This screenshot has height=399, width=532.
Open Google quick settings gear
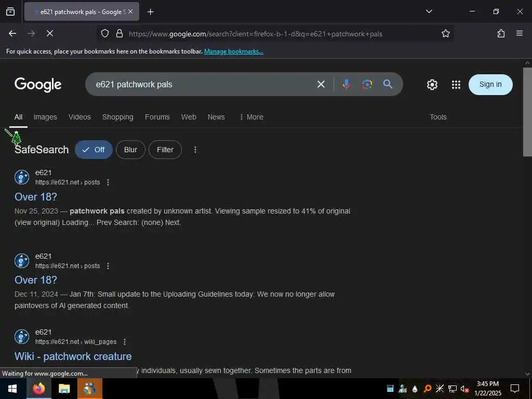432,85
